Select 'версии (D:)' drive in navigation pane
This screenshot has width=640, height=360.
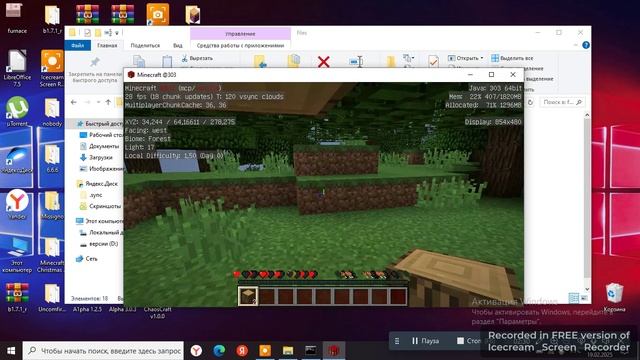tap(99, 244)
